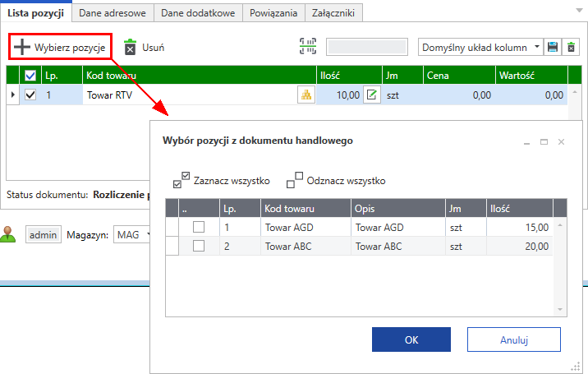This screenshot has height=374, width=588.
Task: Switch to the Dane adresowe tab
Action: pos(114,12)
